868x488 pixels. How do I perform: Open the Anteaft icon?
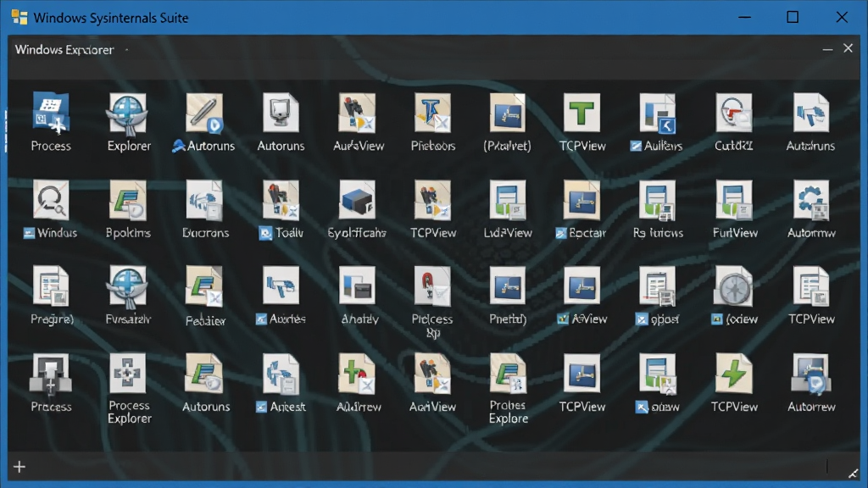(x=281, y=374)
